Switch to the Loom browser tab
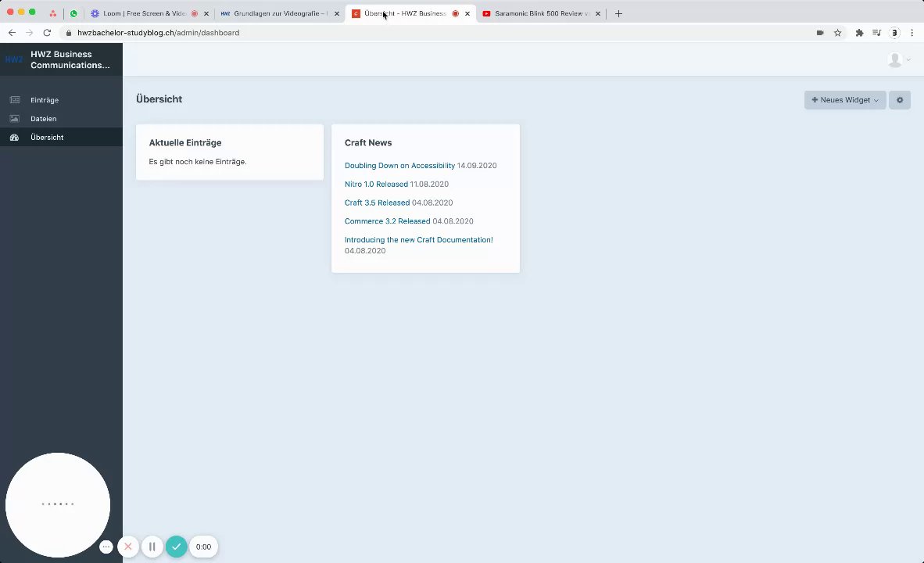Viewport: 924px width, 563px height. (145, 13)
